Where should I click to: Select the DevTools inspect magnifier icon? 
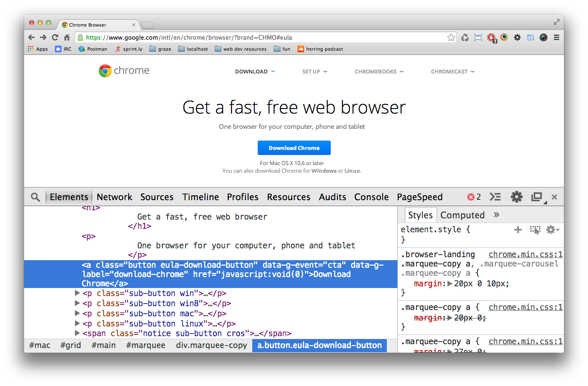pos(35,197)
